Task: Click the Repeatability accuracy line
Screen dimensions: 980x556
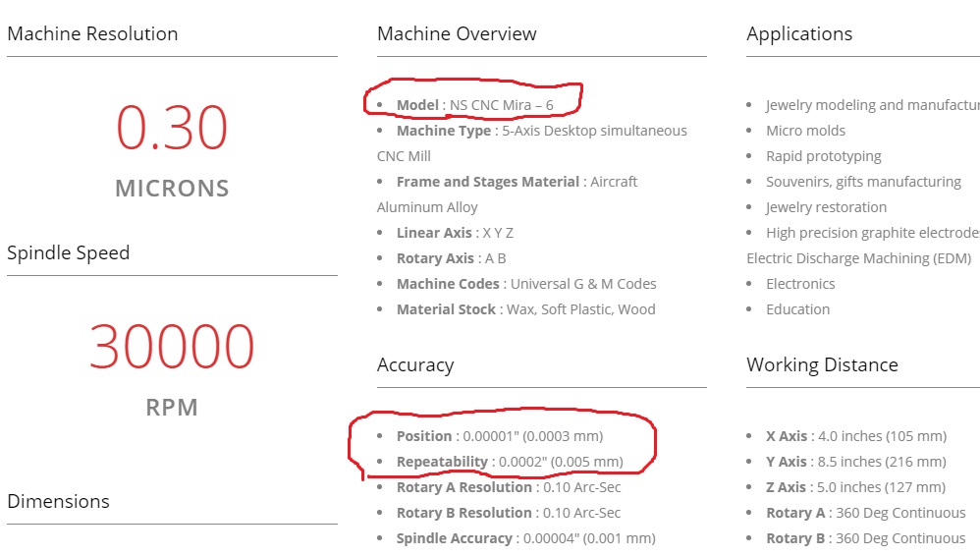Action: 510,462
